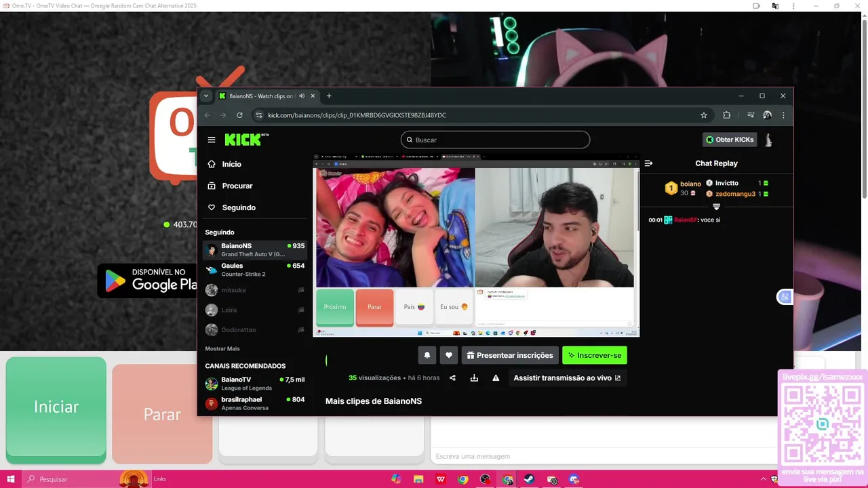The image size is (868, 488).
Task: Collapse the Chat Replay panel
Action: tap(648, 163)
